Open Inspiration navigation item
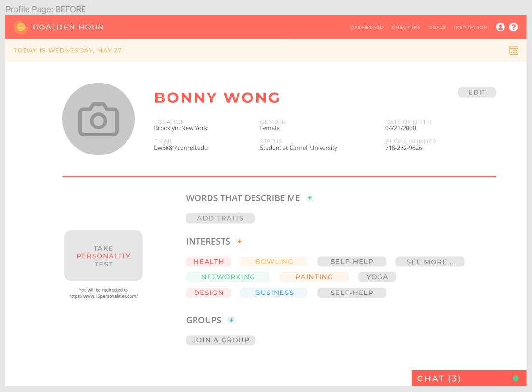Image resolution: width=532 pixels, height=392 pixels. tap(471, 28)
